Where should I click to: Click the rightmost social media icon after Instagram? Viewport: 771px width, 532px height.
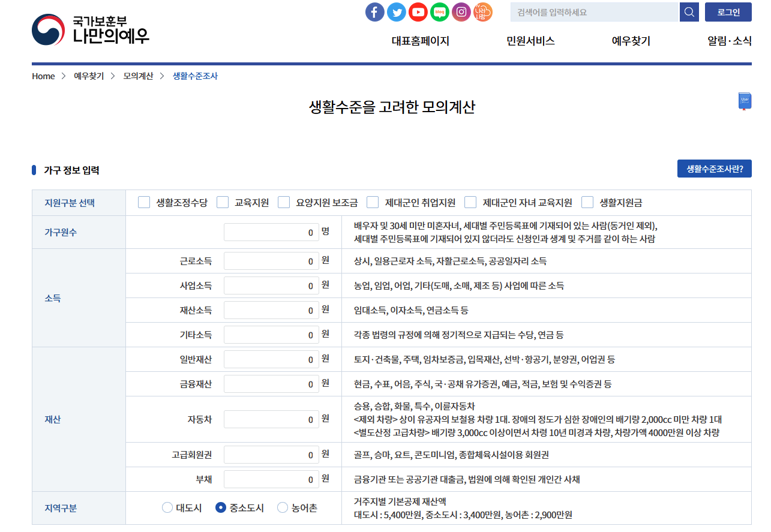pyautogui.click(x=482, y=11)
